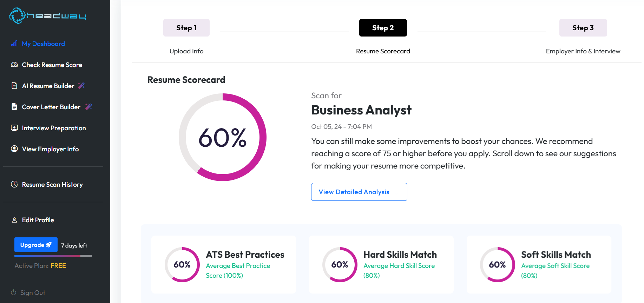Click the Interview Preparation icon
The height and width of the screenshot is (303, 644).
(14, 128)
